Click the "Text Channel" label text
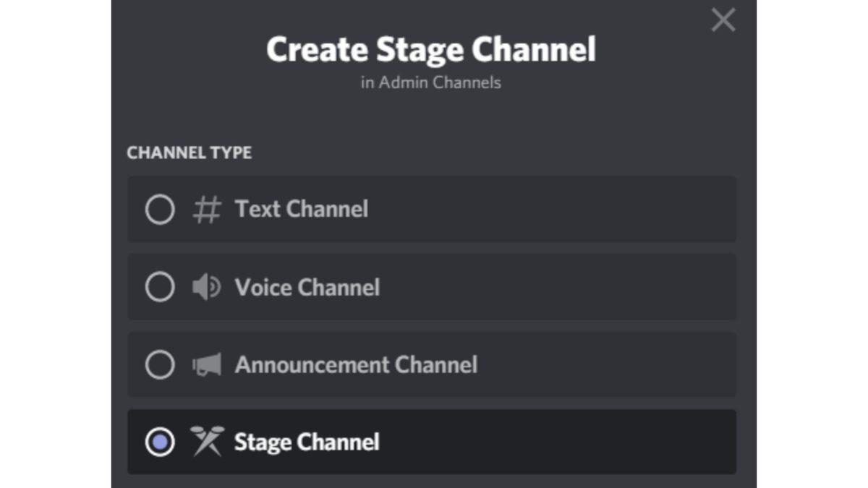The width and height of the screenshot is (868, 488). [301, 210]
